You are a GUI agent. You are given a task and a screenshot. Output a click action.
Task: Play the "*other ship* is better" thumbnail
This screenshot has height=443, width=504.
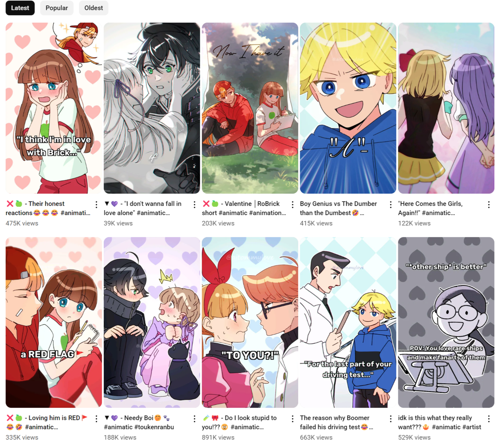tap(446, 322)
